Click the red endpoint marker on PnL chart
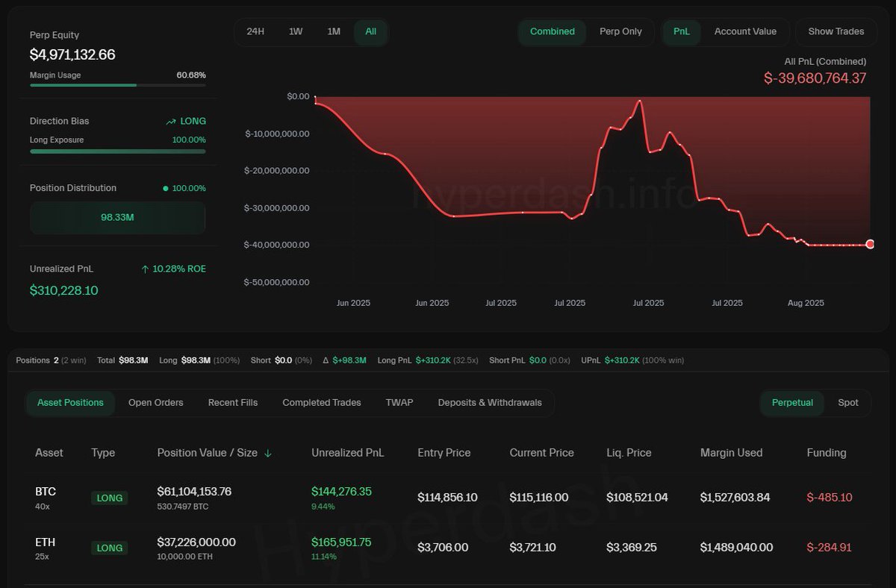 [870, 244]
